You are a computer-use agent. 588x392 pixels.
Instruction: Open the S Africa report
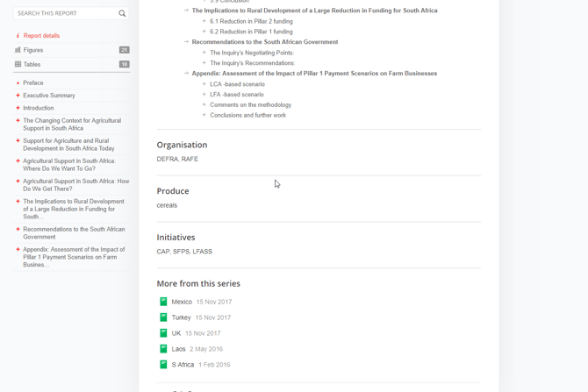click(183, 365)
